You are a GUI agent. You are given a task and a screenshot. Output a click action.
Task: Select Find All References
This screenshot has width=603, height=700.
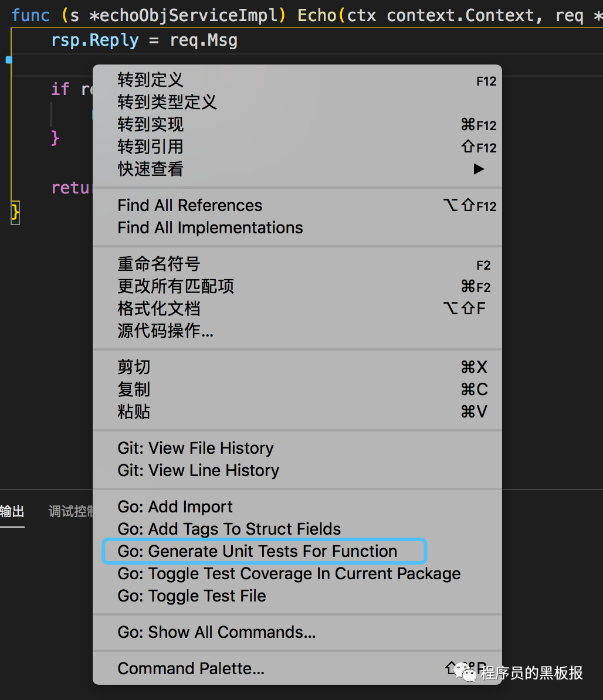189,205
